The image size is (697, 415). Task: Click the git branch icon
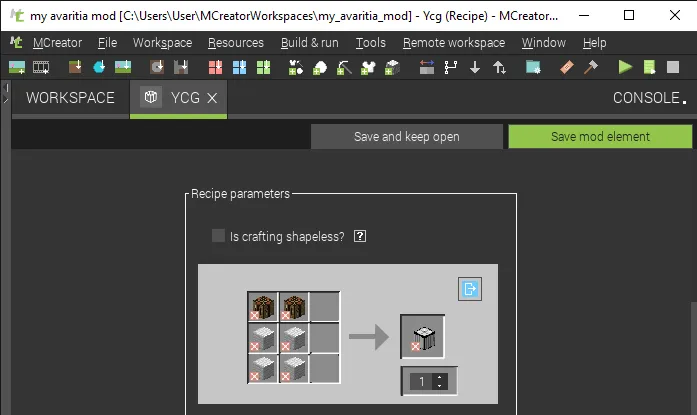coord(451,68)
